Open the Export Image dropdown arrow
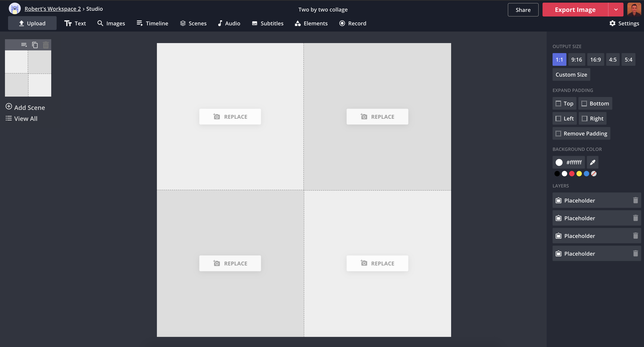 coord(616,9)
